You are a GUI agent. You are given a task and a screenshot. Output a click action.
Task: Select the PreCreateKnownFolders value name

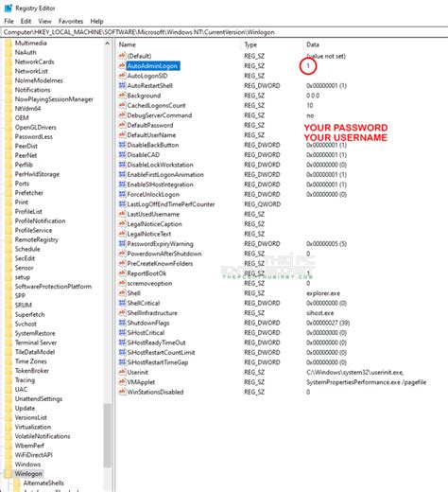(x=160, y=263)
